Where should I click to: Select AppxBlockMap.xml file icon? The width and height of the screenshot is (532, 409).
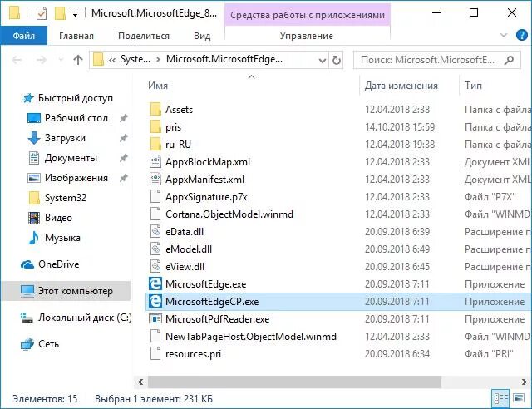155,162
